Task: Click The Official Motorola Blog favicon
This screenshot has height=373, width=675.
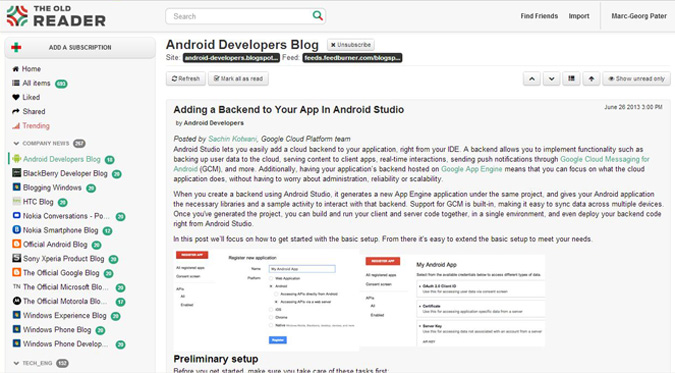Action: pyautogui.click(x=16, y=301)
